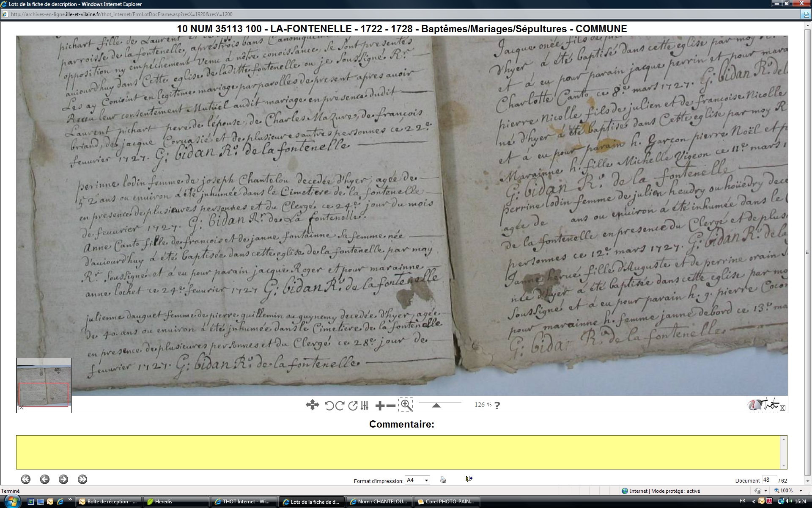Open image adjustment sliders tool

[x=365, y=406]
